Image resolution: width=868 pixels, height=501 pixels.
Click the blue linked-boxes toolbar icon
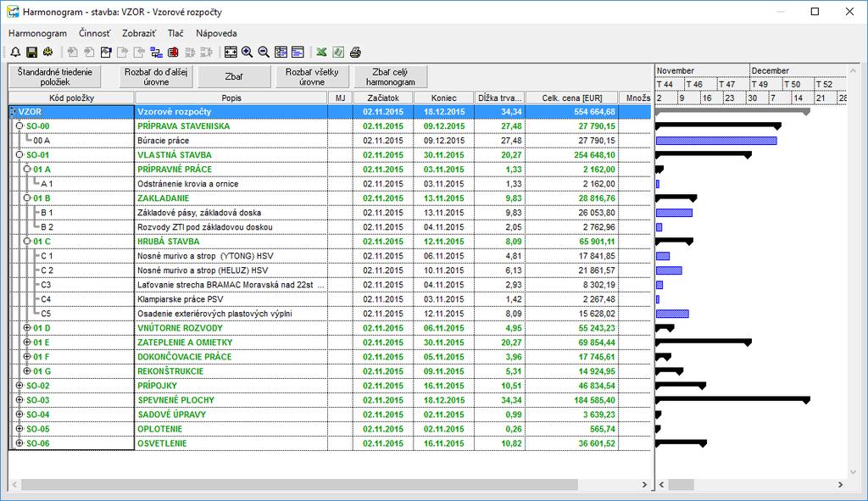pos(157,52)
